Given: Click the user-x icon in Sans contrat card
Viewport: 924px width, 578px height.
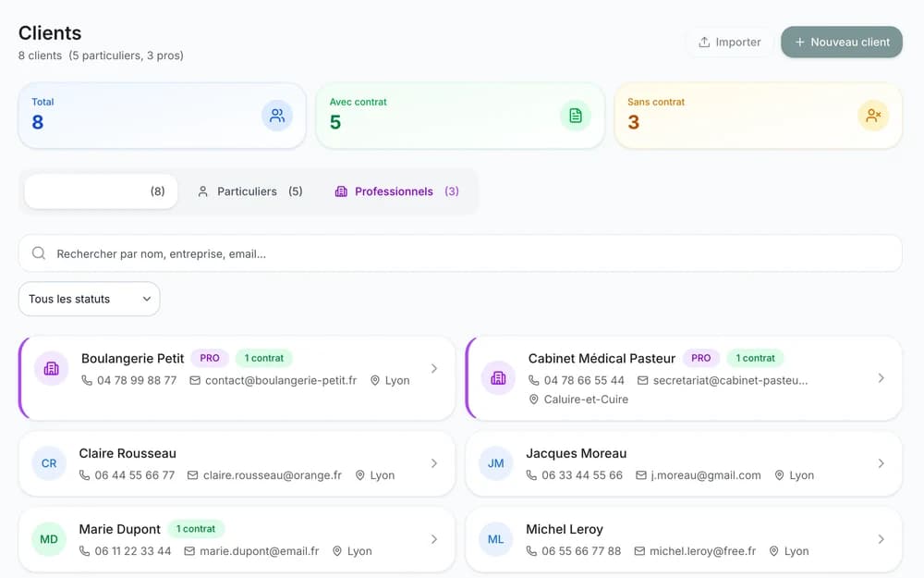Looking at the screenshot, I should (x=873, y=116).
